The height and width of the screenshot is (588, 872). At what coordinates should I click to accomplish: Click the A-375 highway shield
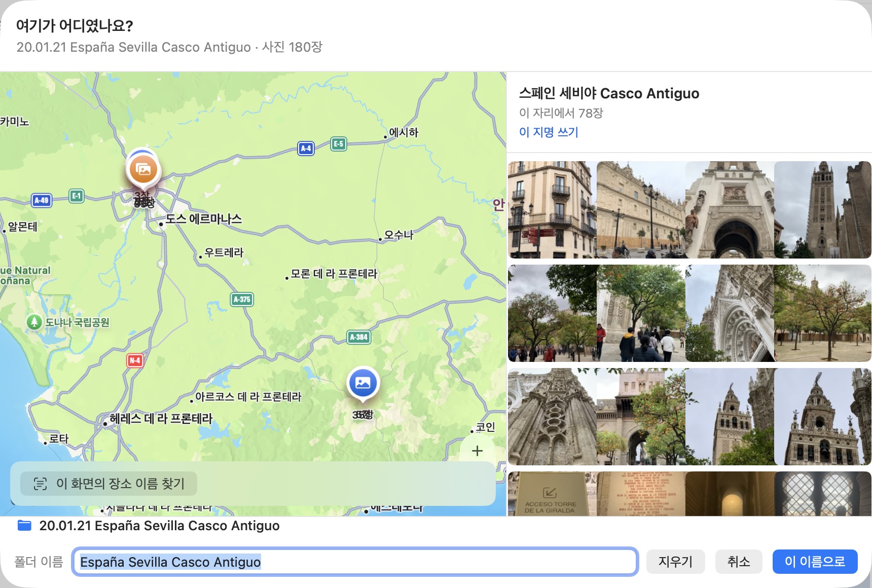click(242, 299)
